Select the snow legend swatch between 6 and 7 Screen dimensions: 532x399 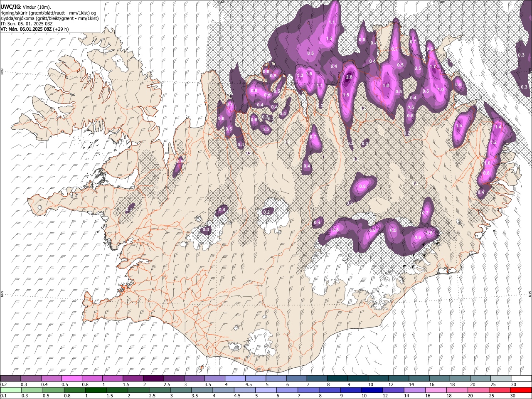(x=296, y=379)
